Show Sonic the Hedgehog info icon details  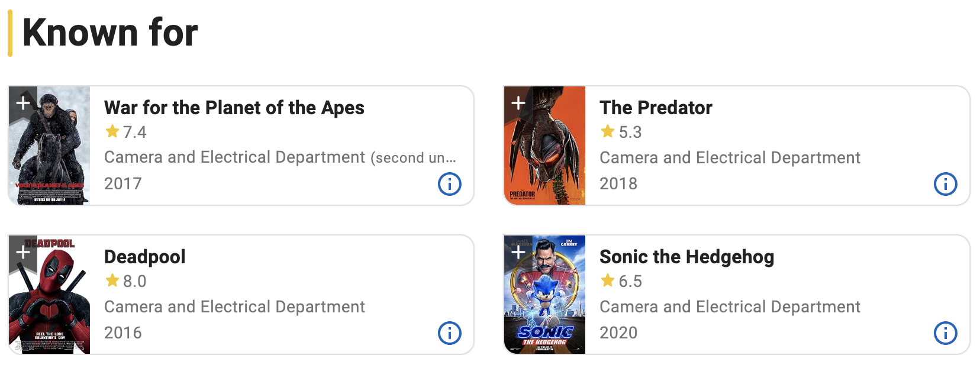click(945, 333)
